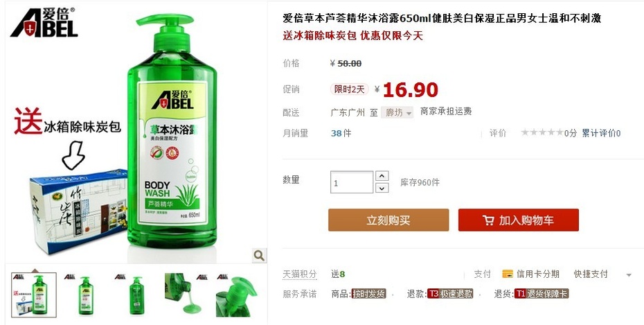
Task: Click the 立刻购买 button
Action: [x=388, y=220]
